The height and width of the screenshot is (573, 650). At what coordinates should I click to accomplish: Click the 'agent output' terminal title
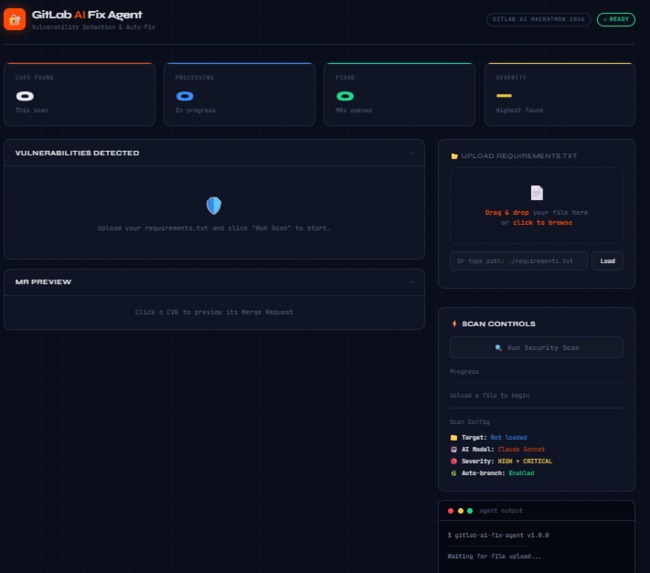click(x=501, y=511)
